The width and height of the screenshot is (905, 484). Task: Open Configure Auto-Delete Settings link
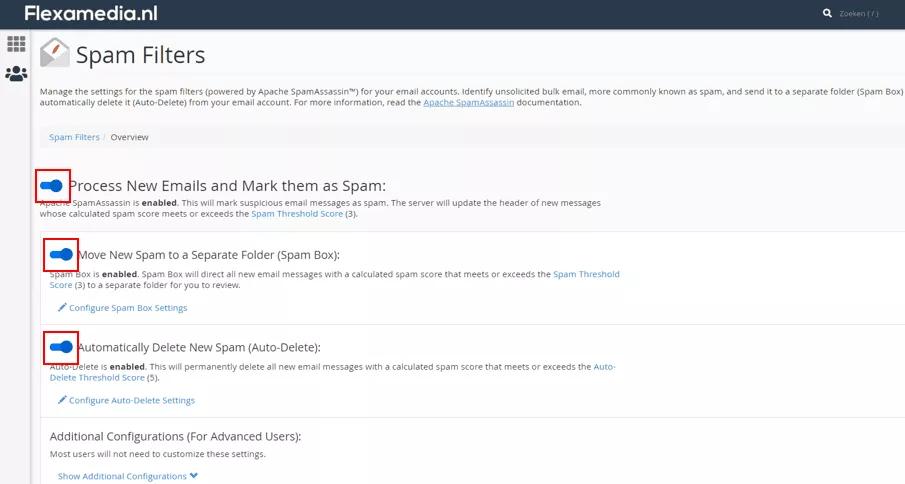pos(132,400)
